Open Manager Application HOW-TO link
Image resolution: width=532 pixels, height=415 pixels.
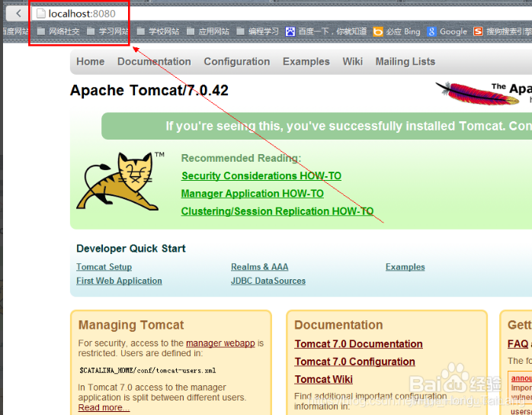point(252,194)
